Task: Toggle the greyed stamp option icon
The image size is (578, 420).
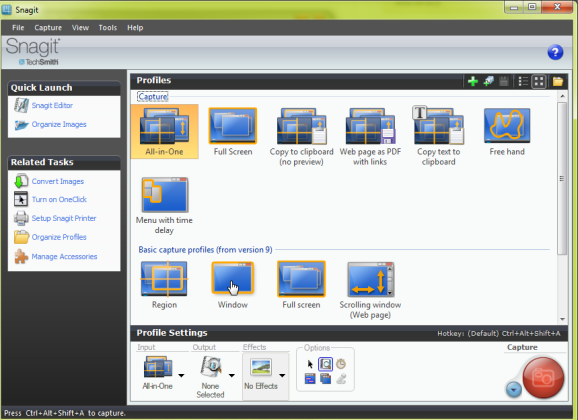Action: (x=341, y=379)
